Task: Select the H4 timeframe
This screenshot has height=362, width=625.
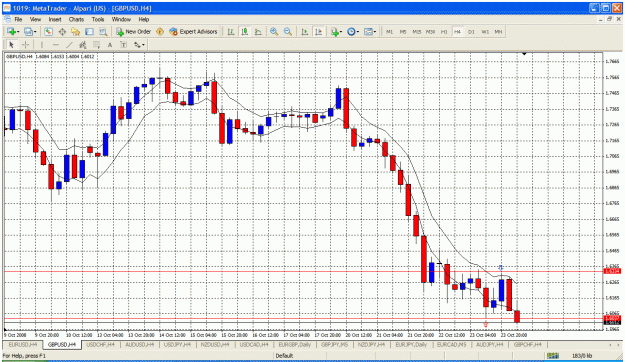Action: pos(457,31)
